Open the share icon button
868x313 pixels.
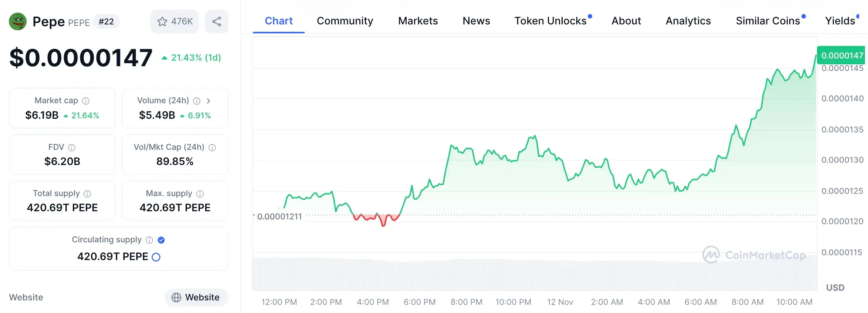(x=217, y=21)
